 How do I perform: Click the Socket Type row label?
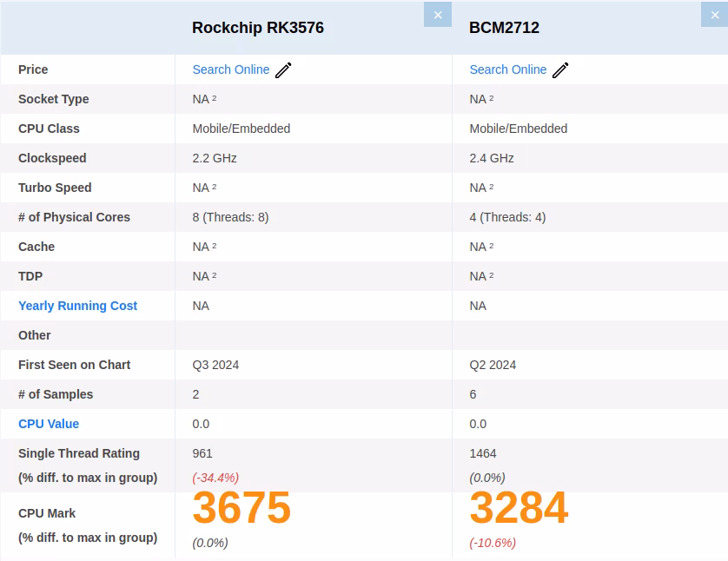tap(53, 99)
